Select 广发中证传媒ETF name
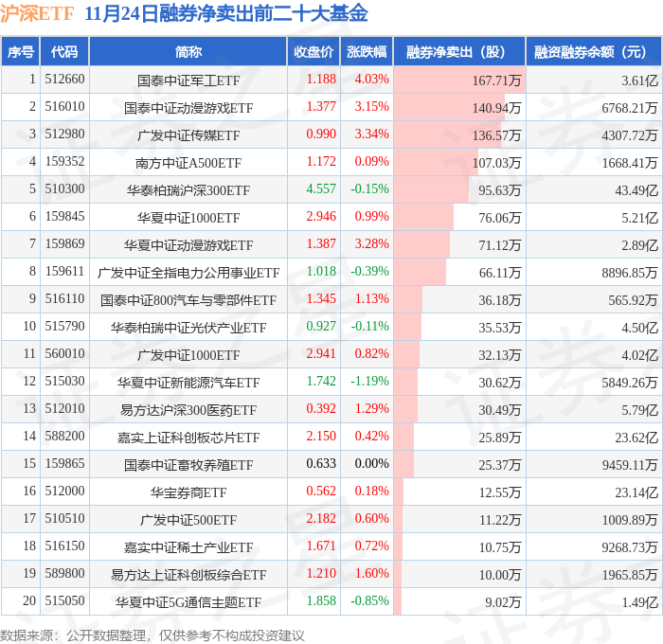 [x=188, y=135]
